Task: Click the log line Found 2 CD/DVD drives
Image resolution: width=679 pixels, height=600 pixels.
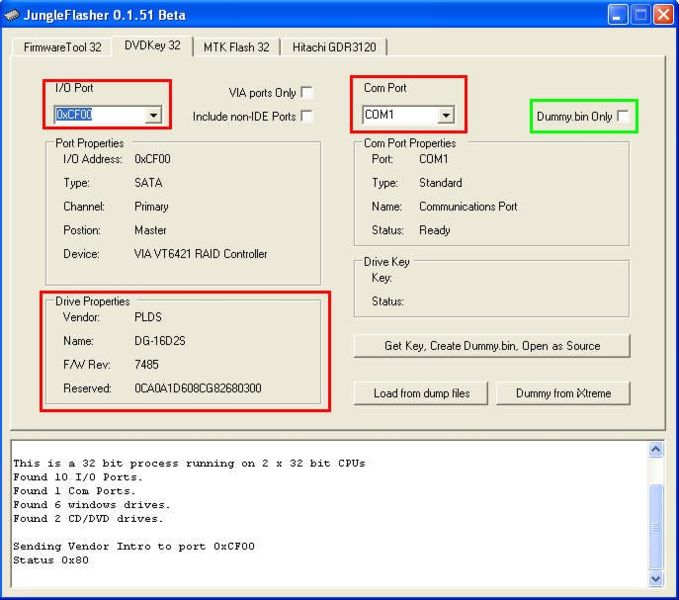Action: click(88, 519)
